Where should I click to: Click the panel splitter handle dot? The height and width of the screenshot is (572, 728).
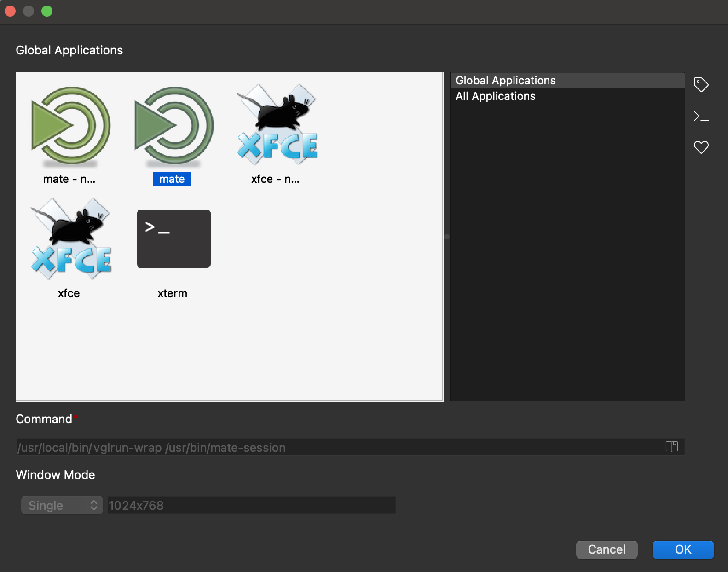tap(447, 237)
